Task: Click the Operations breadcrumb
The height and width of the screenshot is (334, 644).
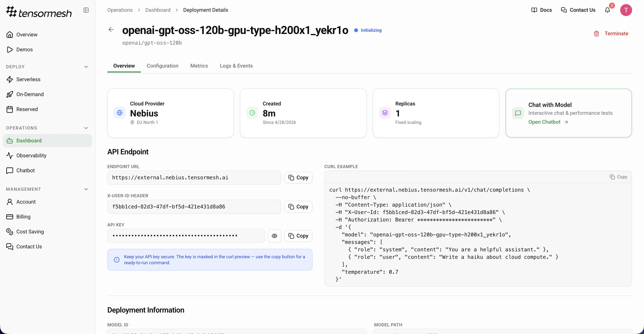Action: click(120, 10)
